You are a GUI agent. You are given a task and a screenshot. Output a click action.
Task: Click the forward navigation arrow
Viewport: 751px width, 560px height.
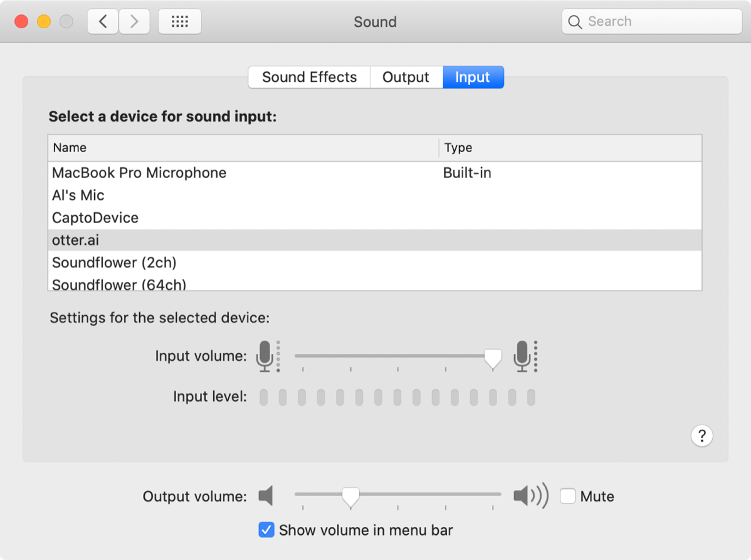[134, 22]
